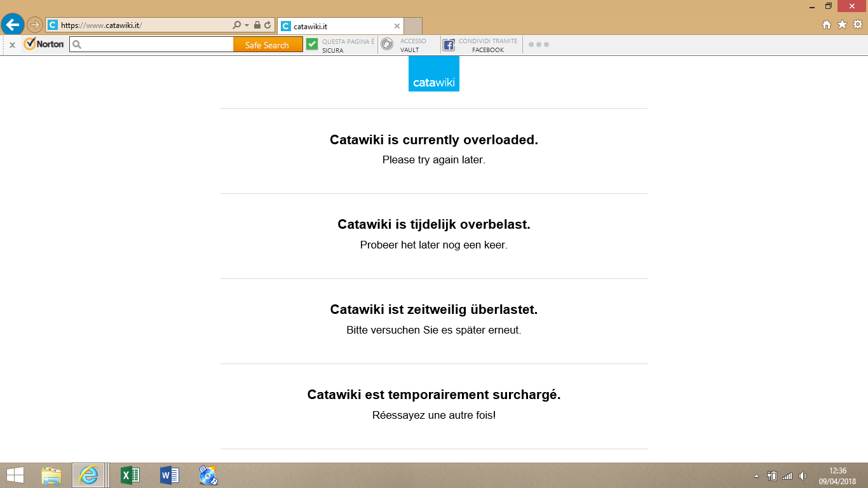
Task: Click the green safe page checkmark icon
Action: [x=312, y=44]
